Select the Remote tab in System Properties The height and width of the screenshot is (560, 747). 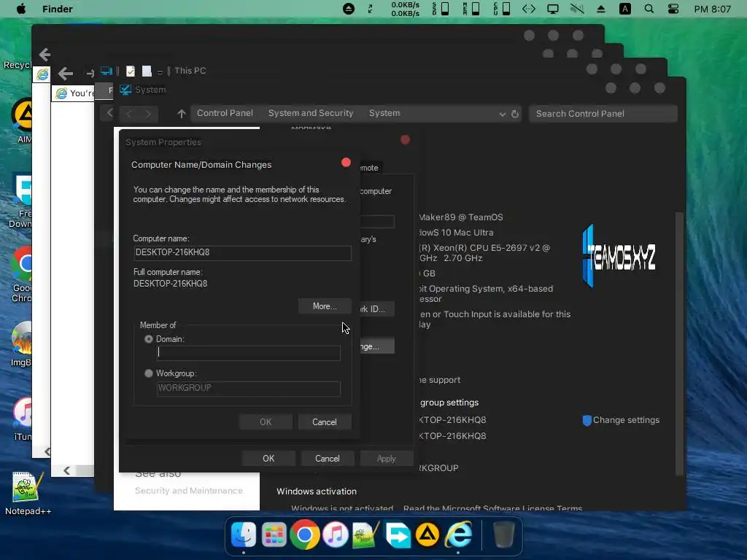point(370,168)
